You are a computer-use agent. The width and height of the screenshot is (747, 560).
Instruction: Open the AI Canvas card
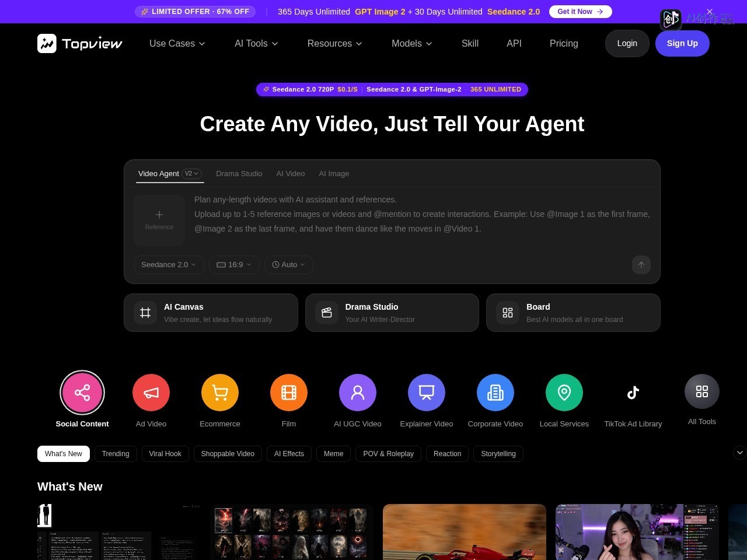[x=211, y=313]
